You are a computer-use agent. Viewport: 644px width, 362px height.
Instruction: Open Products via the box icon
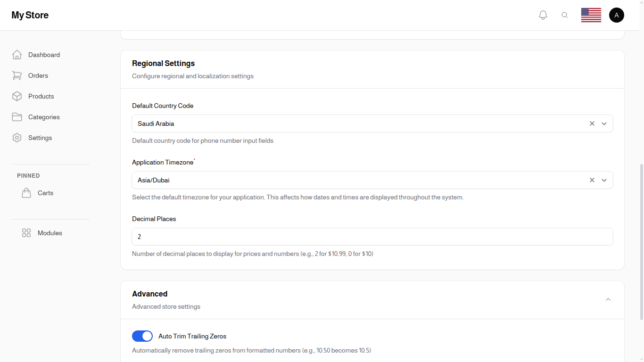pos(17,96)
